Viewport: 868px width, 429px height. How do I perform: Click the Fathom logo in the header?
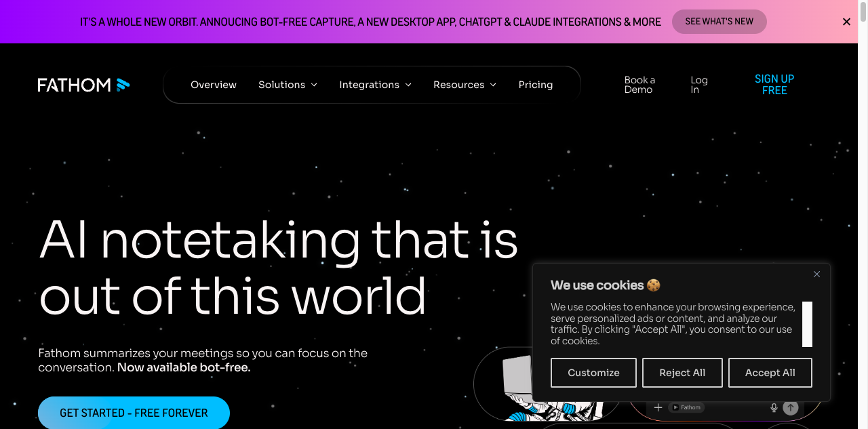pos(83,85)
